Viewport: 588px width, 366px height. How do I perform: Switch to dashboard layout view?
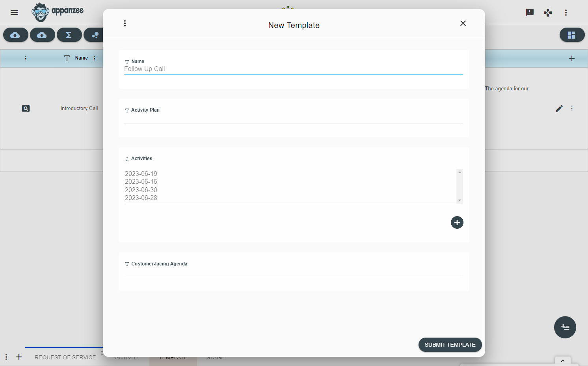(572, 35)
